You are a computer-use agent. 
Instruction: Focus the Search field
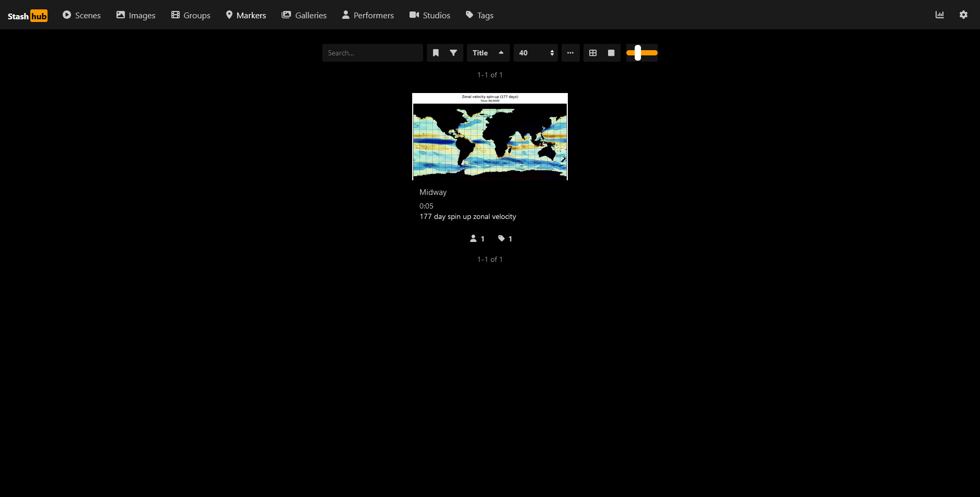[372, 53]
